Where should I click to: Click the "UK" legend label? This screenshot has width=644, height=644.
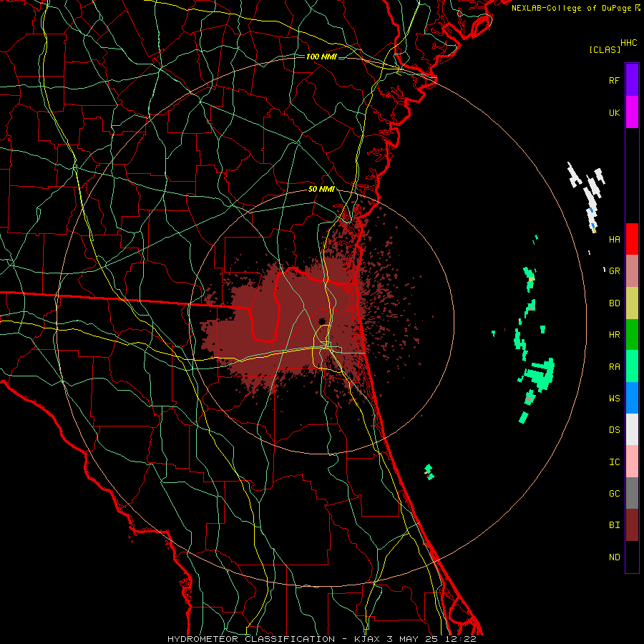click(x=614, y=112)
